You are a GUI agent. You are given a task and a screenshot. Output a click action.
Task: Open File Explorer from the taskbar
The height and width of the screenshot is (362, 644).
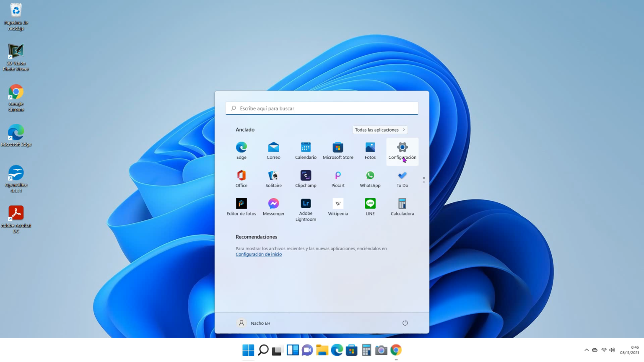pyautogui.click(x=322, y=350)
